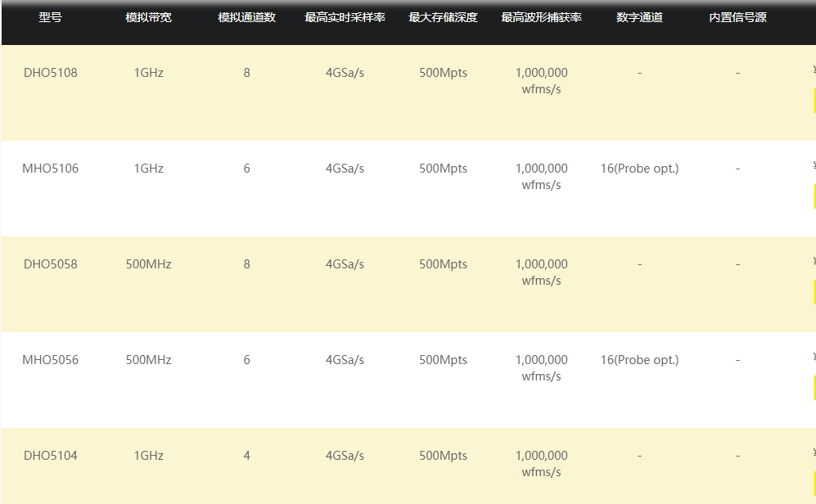Click 16(Probe opt.) in MHO5056 row
The height and width of the screenshot is (504, 816).
pos(639,360)
